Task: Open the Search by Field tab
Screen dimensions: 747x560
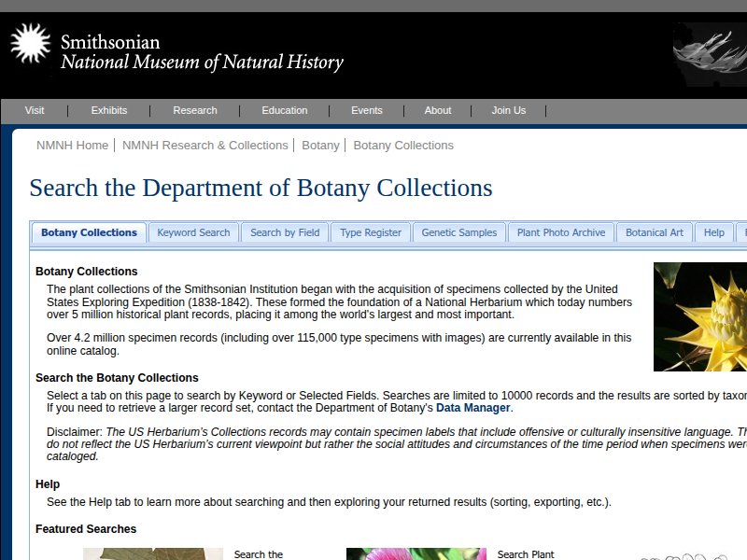Action: tap(287, 232)
